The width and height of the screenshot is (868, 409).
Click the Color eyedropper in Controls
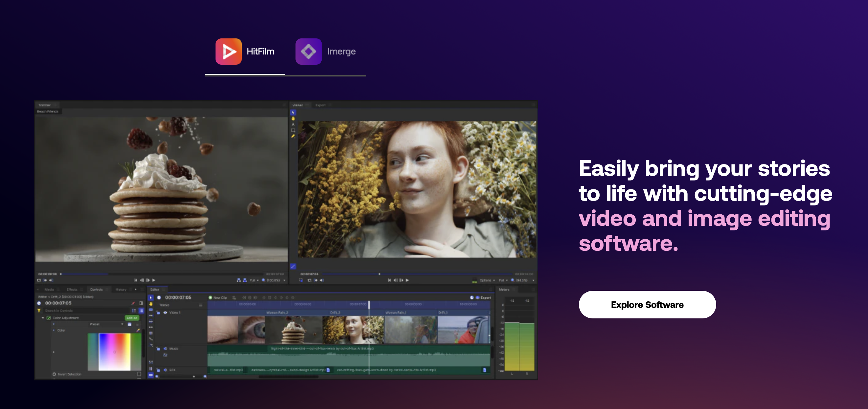pyautogui.click(x=138, y=331)
